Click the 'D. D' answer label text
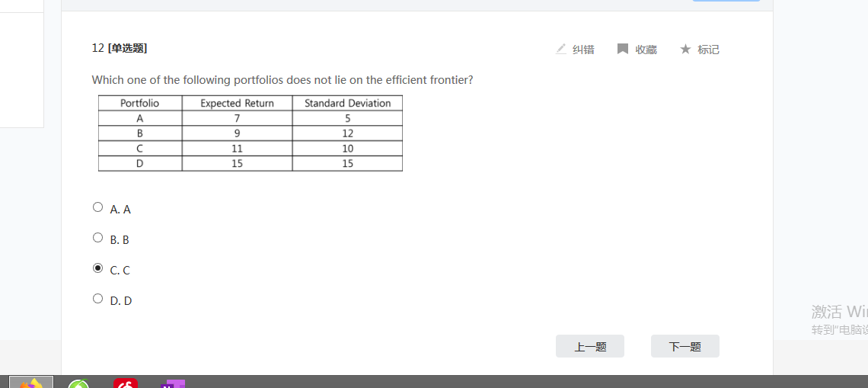This screenshot has height=388, width=868. [121, 301]
